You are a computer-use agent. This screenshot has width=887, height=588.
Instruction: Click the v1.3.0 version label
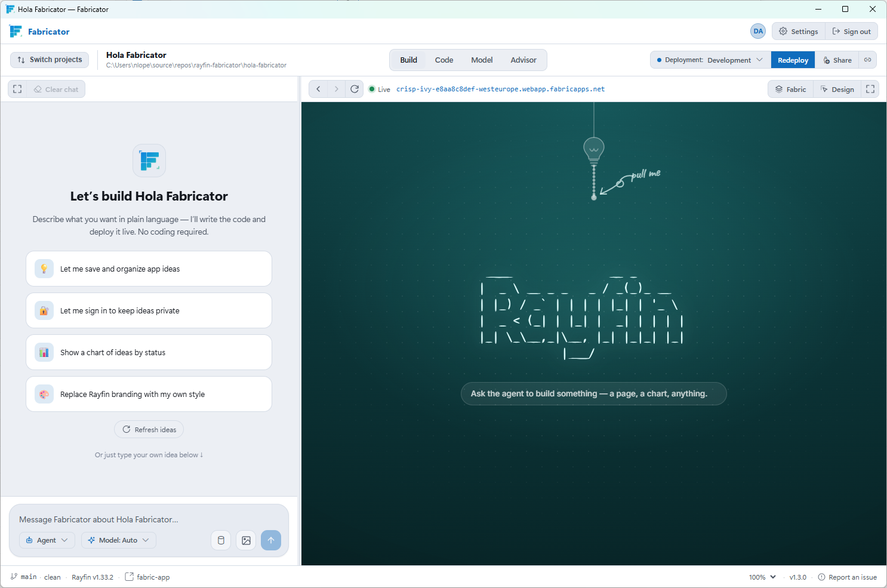(x=798, y=577)
